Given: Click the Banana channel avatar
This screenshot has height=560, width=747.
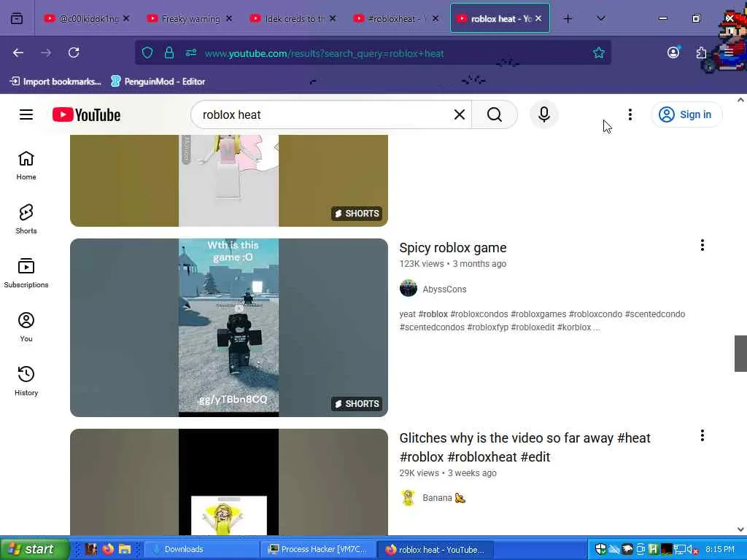Looking at the screenshot, I should [409, 497].
